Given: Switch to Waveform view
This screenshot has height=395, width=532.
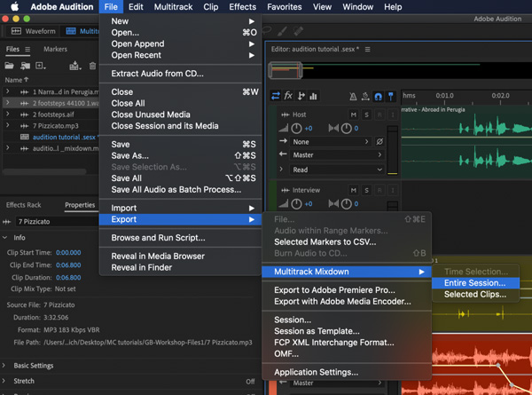Looking at the screenshot, I should point(34,31).
